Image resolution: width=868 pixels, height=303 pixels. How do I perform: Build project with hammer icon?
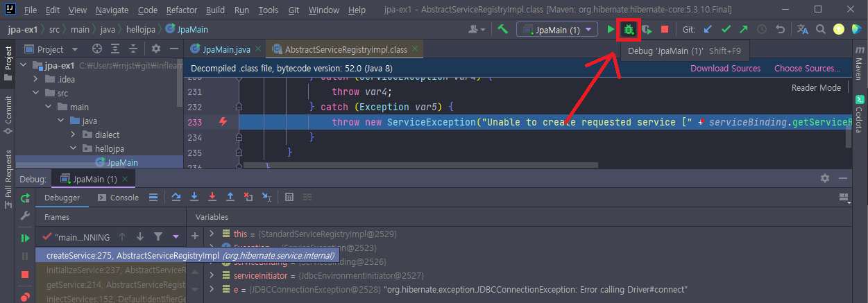click(x=504, y=30)
